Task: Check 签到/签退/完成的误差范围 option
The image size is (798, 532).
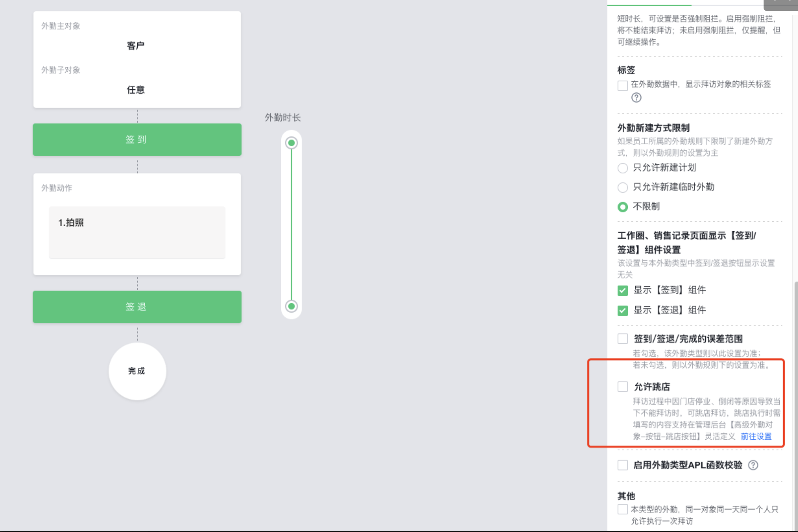Action: pos(623,339)
